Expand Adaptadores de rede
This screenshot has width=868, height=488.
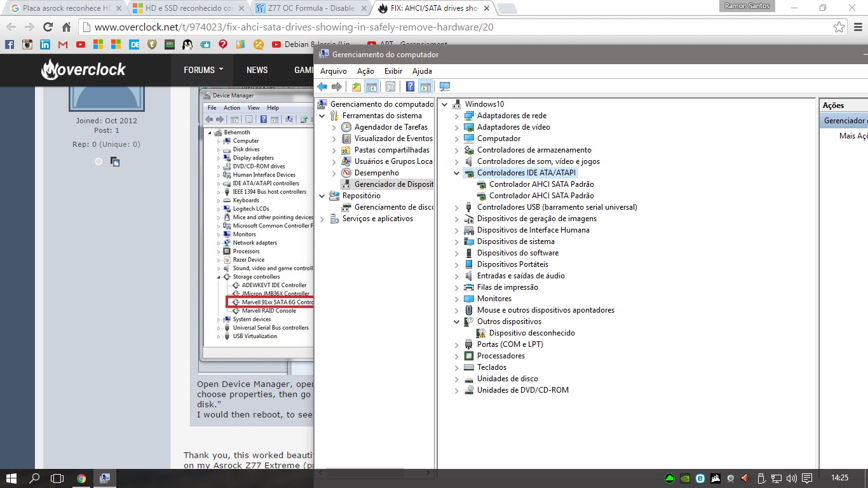click(456, 116)
